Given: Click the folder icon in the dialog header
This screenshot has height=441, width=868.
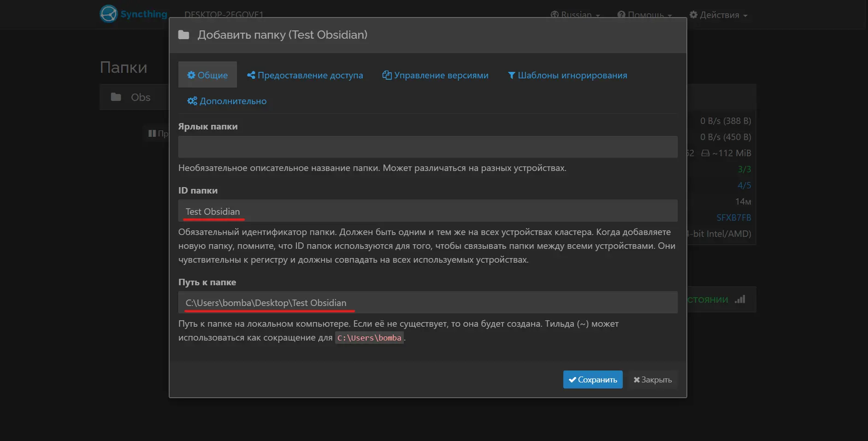Looking at the screenshot, I should [x=184, y=34].
